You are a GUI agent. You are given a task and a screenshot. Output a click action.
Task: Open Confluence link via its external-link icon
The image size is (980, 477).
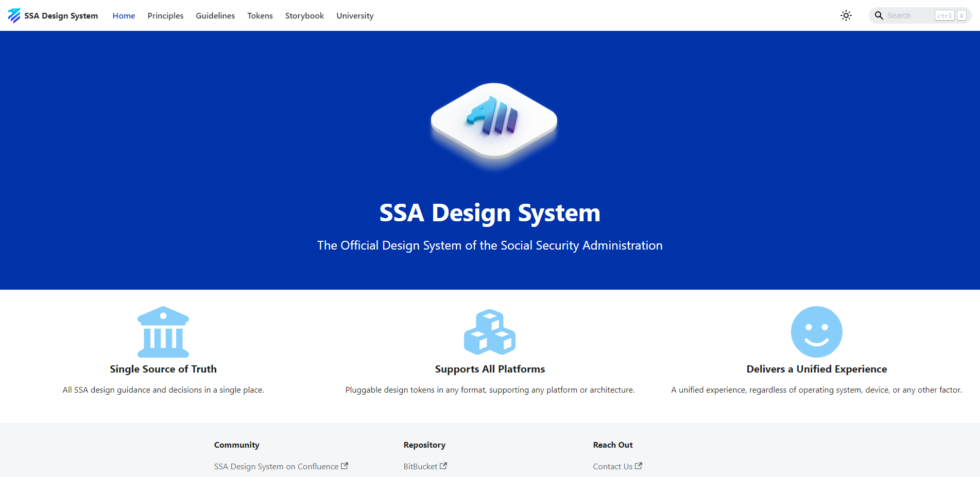pyautogui.click(x=344, y=465)
